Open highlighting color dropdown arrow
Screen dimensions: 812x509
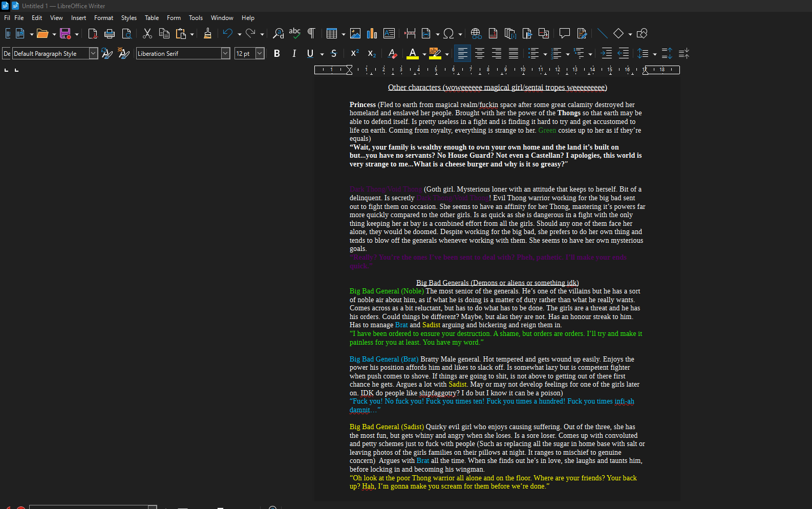[x=447, y=54]
